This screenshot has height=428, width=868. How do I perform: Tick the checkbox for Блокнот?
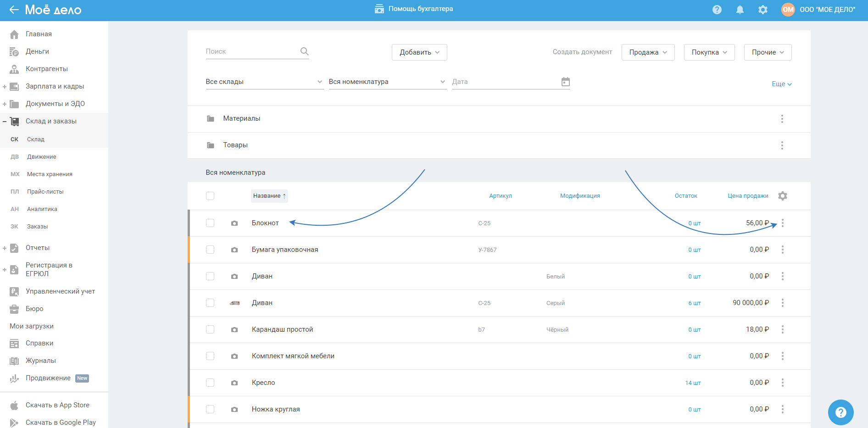point(210,223)
